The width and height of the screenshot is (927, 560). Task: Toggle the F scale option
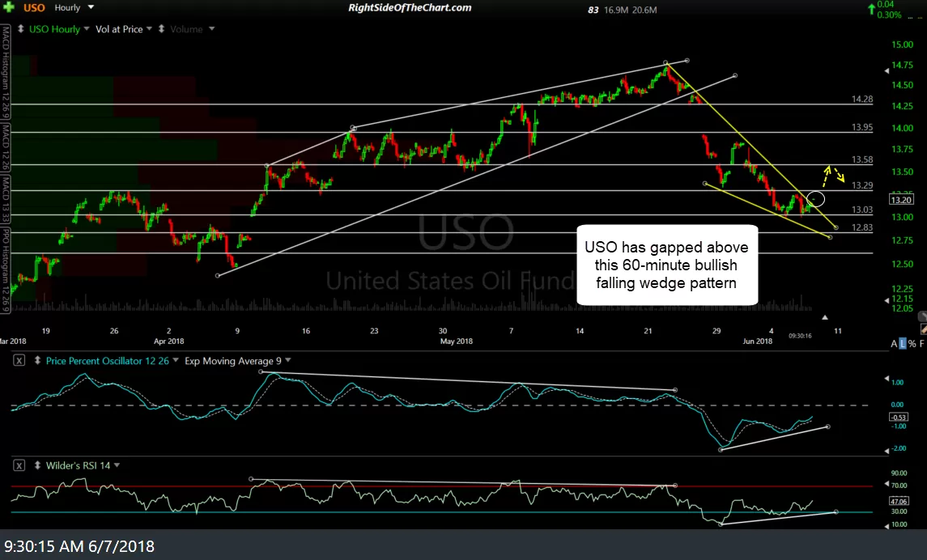click(921, 343)
